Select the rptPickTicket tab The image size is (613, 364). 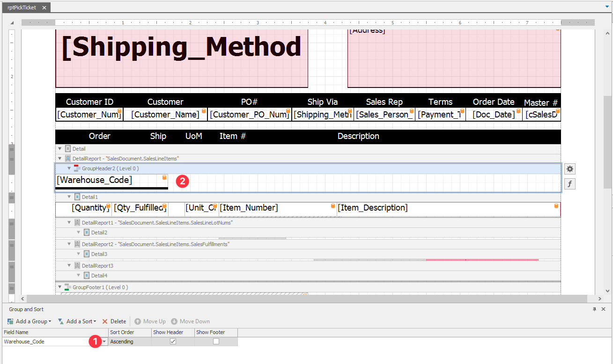[22, 7]
